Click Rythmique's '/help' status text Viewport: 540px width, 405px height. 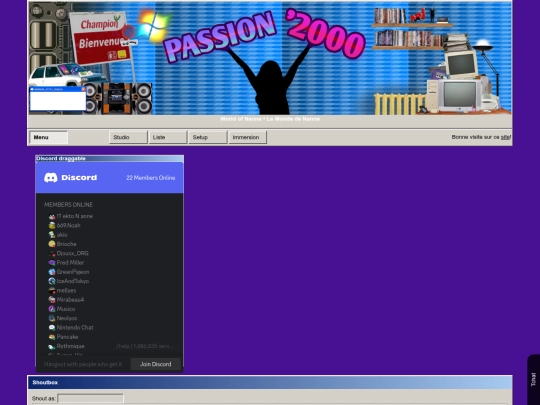(145, 346)
